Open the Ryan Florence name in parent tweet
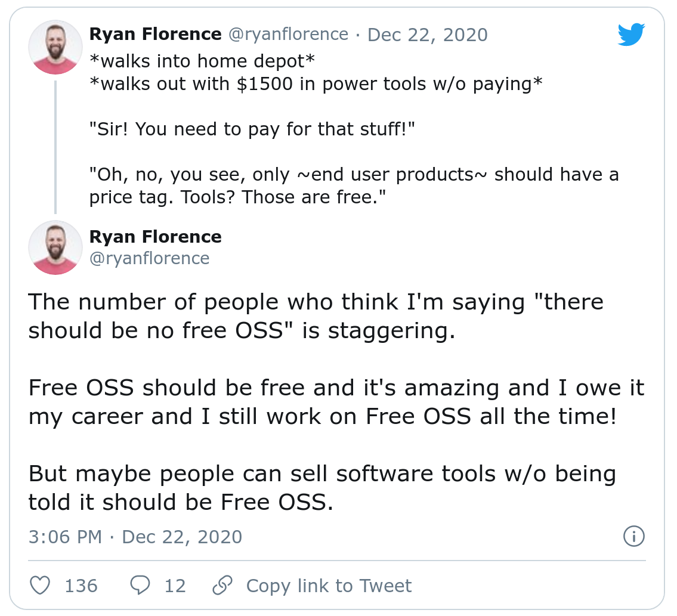 pyautogui.click(x=155, y=35)
